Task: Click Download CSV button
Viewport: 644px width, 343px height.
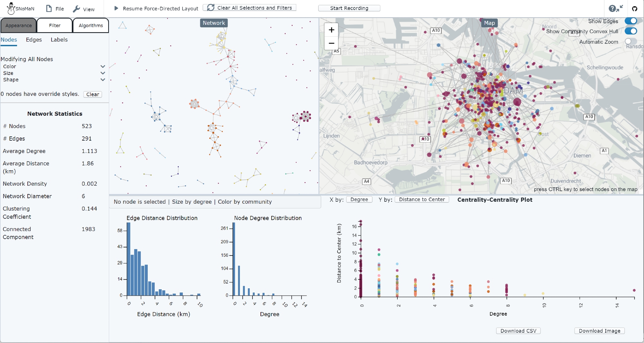Action: coord(518,331)
